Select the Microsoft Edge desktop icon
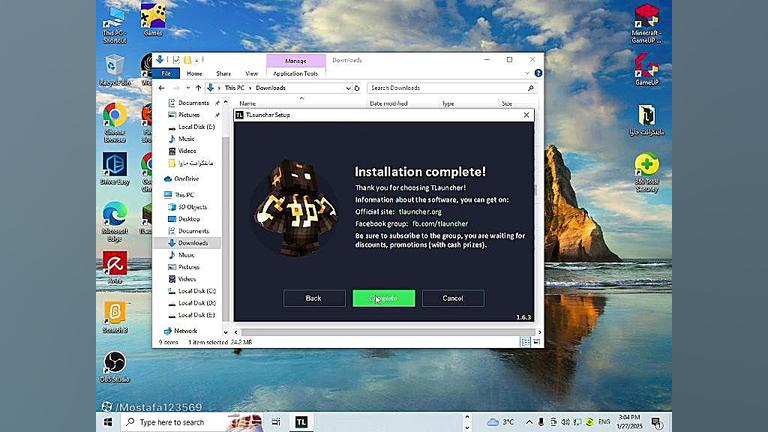The width and height of the screenshot is (768, 432). point(115,221)
